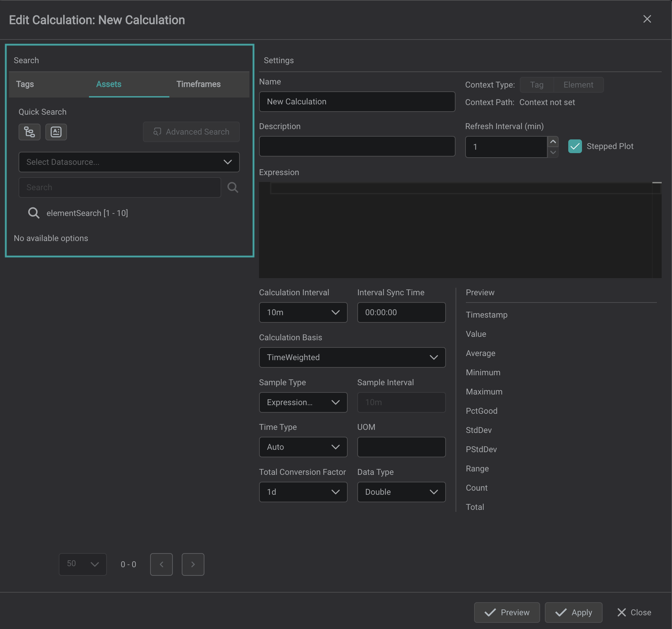Click the Apply button
Image resolution: width=672 pixels, height=629 pixels.
[x=574, y=613]
